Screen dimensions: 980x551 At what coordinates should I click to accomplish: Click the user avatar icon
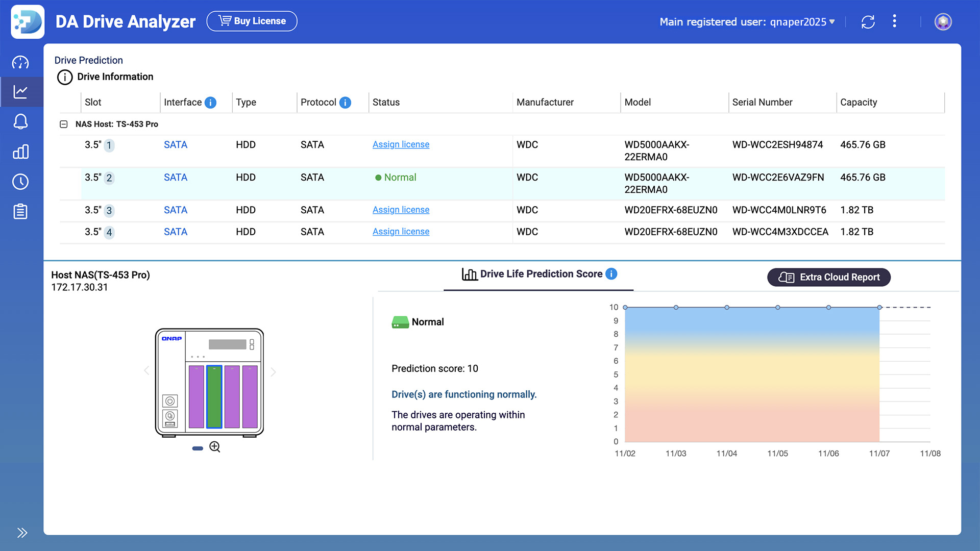(943, 22)
